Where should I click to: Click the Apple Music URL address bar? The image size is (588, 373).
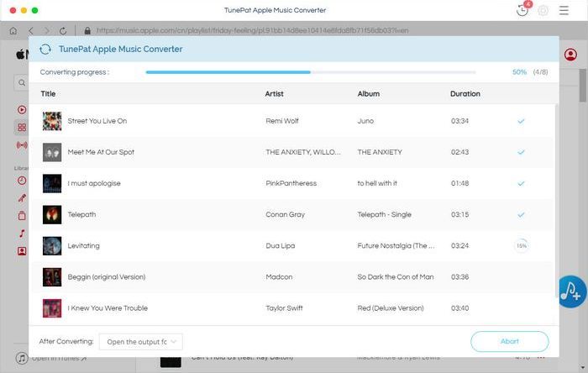[x=252, y=31]
